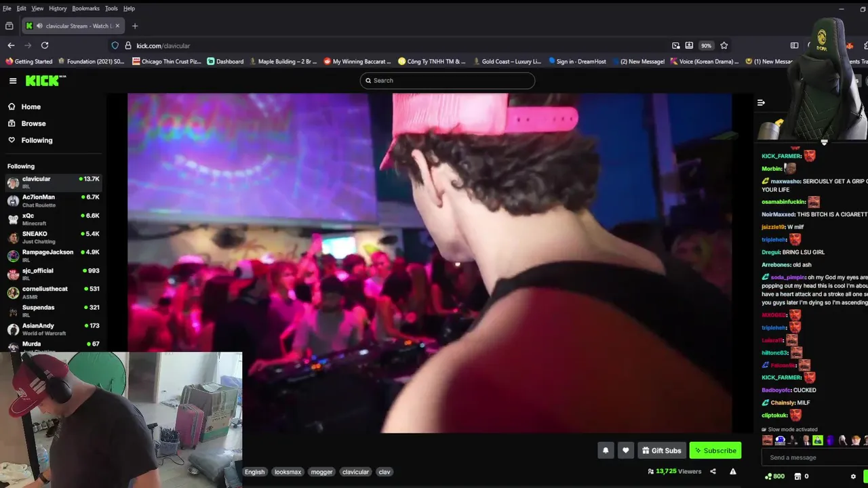Click the padlock site security icon
Image resolution: width=868 pixels, height=488 pixels.
(127, 45)
